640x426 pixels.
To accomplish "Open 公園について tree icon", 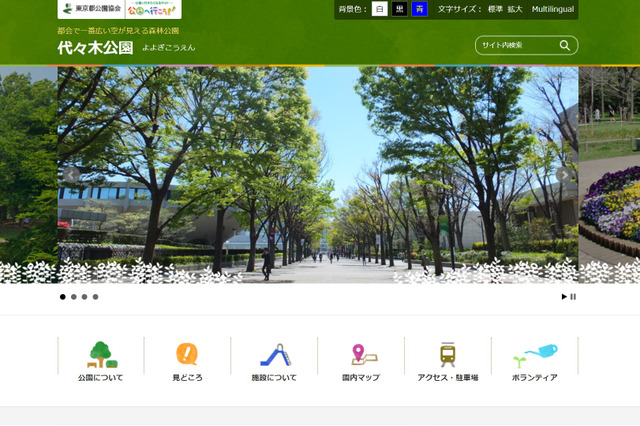I will pos(101,355).
